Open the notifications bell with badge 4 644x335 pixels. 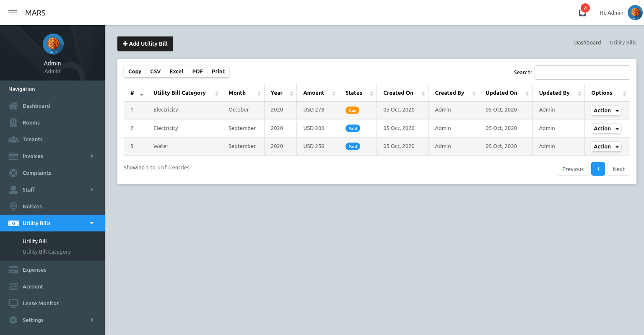click(582, 13)
